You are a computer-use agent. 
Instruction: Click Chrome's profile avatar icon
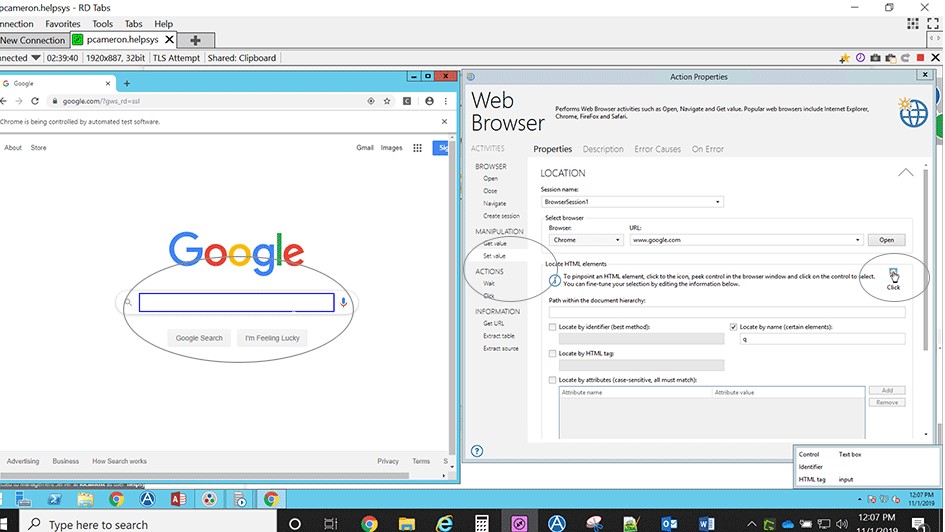(429, 101)
